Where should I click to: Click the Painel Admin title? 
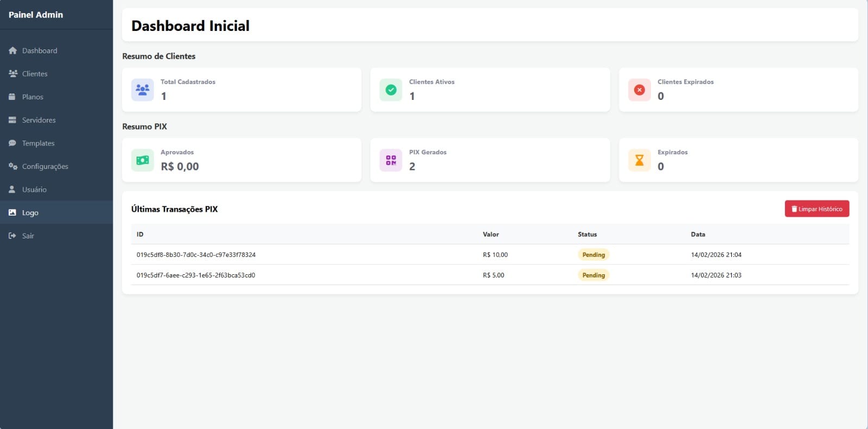tap(36, 15)
